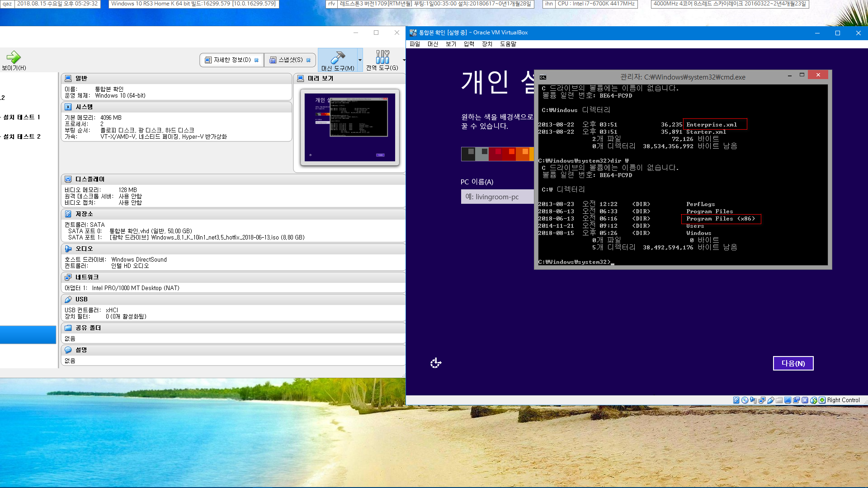This screenshot has width=868, height=488.
Task: Open the 일반 section heading link
Action: coord(81,78)
